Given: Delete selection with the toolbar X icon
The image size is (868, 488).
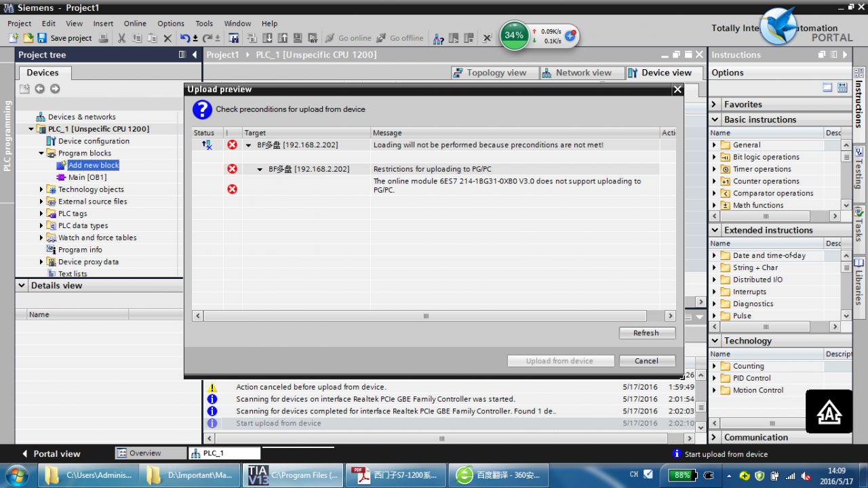Looking at the screenshot, I should pyautogui.click(x=167, y=38).
